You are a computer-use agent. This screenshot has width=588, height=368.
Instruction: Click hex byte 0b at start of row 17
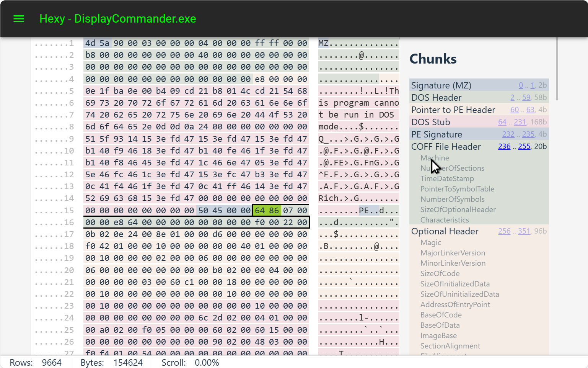[90, 234]
